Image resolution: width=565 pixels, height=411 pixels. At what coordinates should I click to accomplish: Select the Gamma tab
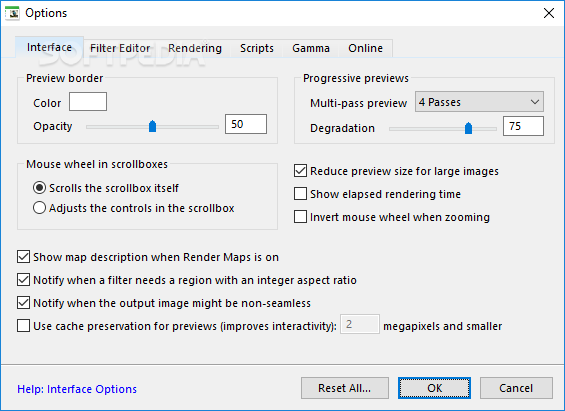click(311, 48)
